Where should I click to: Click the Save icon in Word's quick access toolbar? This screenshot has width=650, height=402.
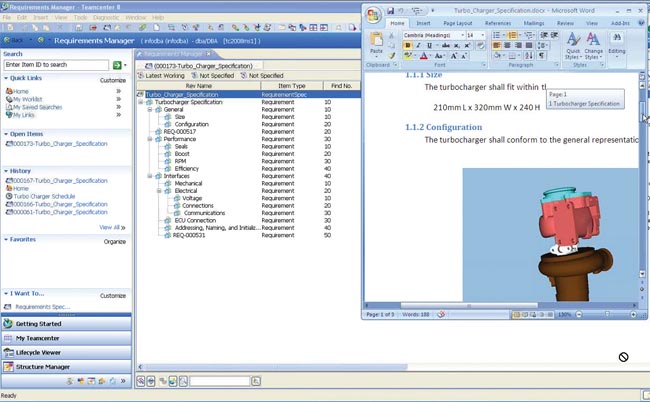pos(390,11)
